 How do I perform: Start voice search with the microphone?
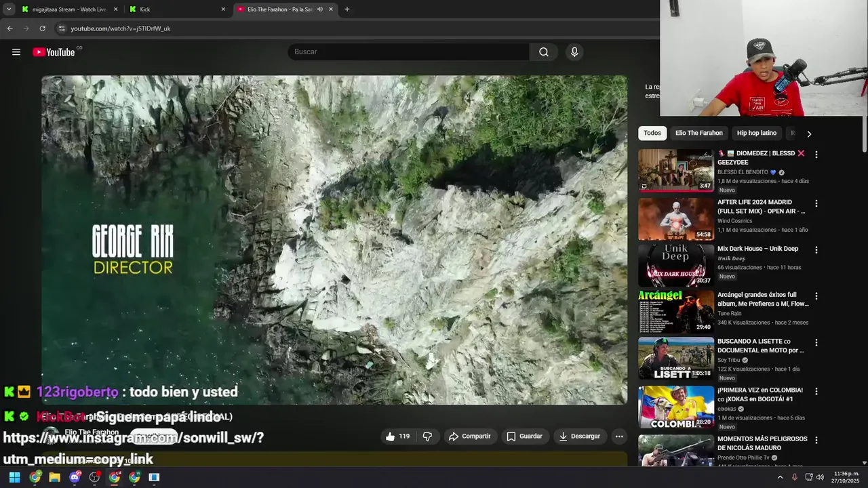coord(574,52)
